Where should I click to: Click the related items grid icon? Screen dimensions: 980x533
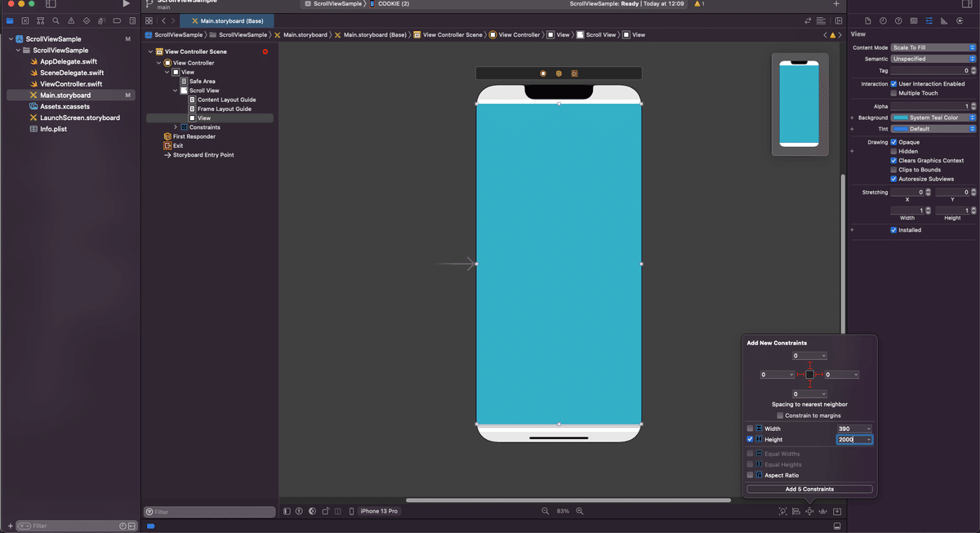click(149, 20)
